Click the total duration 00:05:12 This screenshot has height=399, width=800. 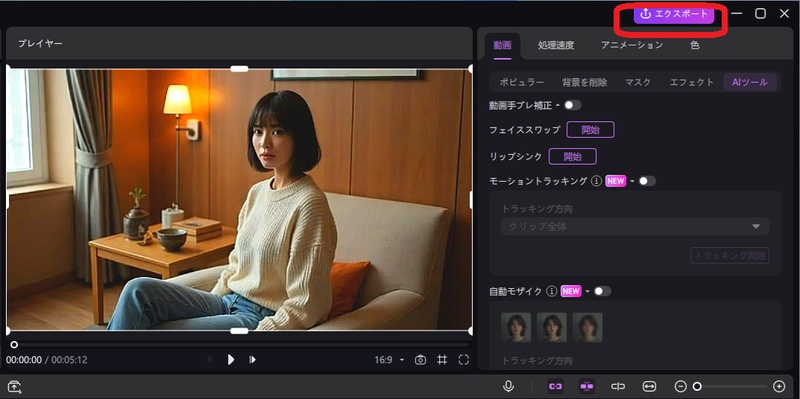(69, 360)
